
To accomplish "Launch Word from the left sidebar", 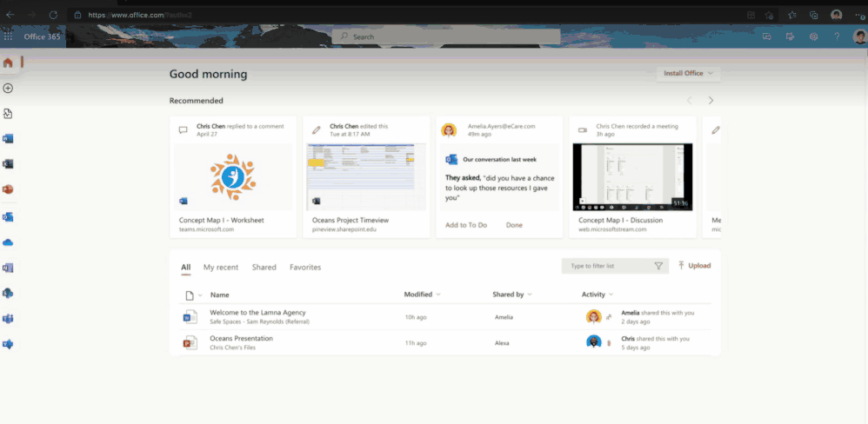I will pos(8,139).
